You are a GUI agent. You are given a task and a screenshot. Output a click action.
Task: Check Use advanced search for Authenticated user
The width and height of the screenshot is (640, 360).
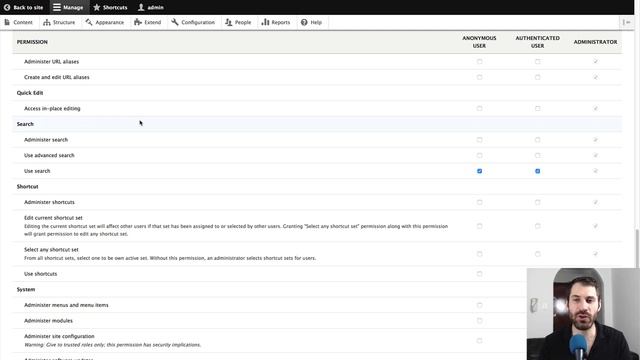(x=538, y=156)
